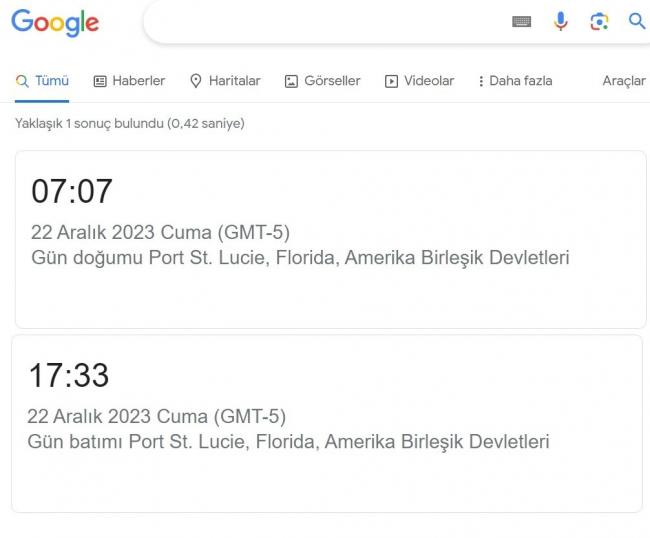650x538 pixels.
Task: Open the Haritalar tab
Action: click(225, 81)
